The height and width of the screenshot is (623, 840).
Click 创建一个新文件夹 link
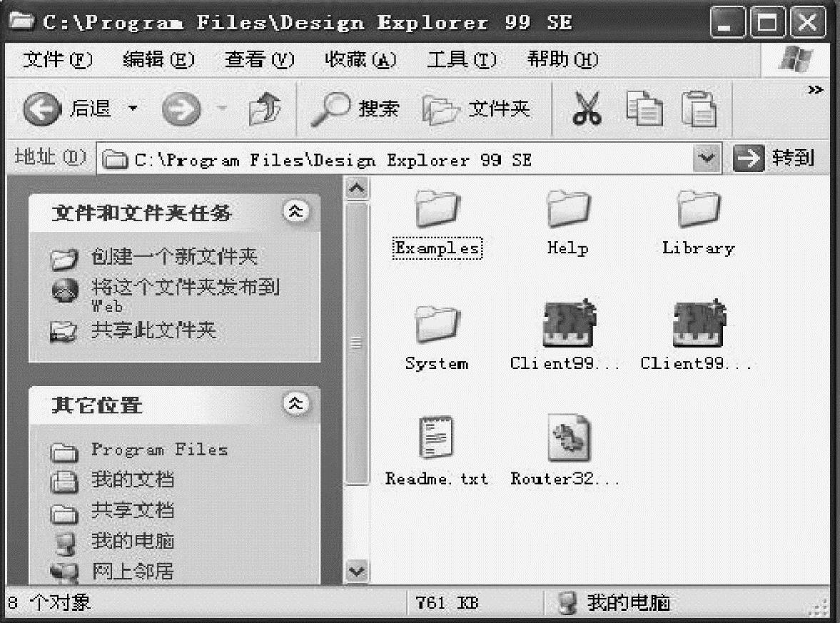pyautogui.click(x=175, y=257)
